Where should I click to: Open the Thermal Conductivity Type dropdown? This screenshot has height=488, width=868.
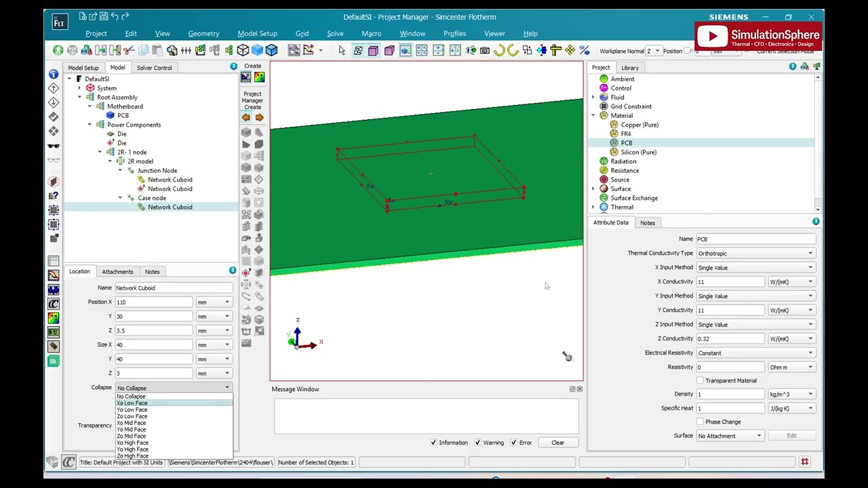[x=755, y=253]
